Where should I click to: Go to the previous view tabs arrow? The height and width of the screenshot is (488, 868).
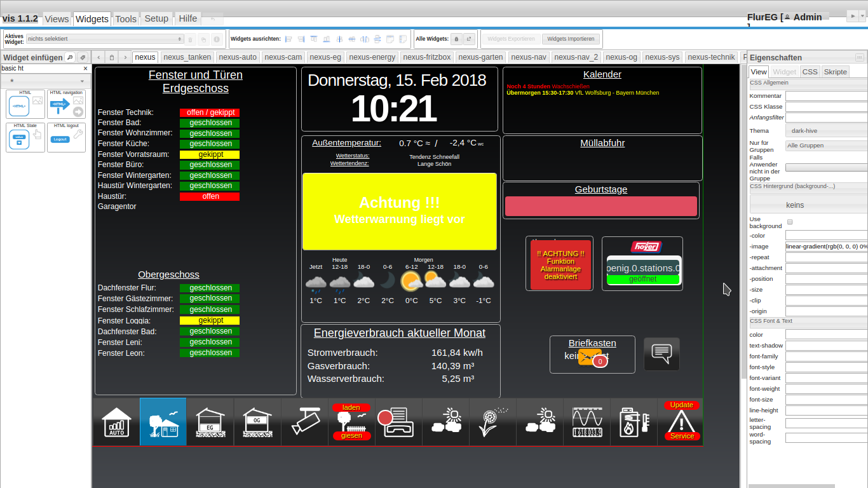tap(98, 57)
